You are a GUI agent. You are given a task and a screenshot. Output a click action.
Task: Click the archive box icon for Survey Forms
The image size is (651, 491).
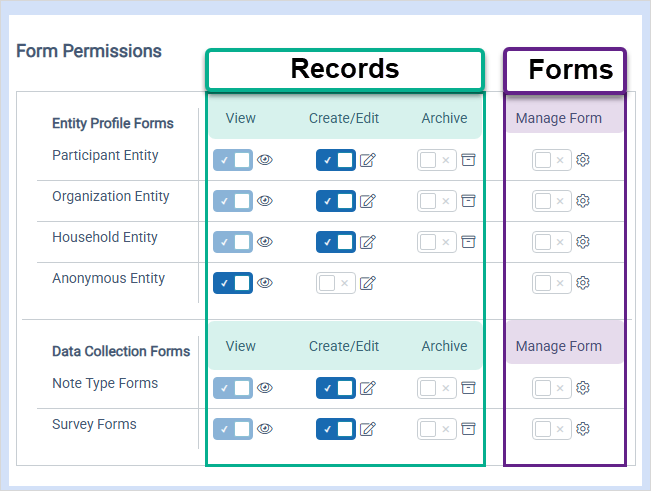coord(468,429)
